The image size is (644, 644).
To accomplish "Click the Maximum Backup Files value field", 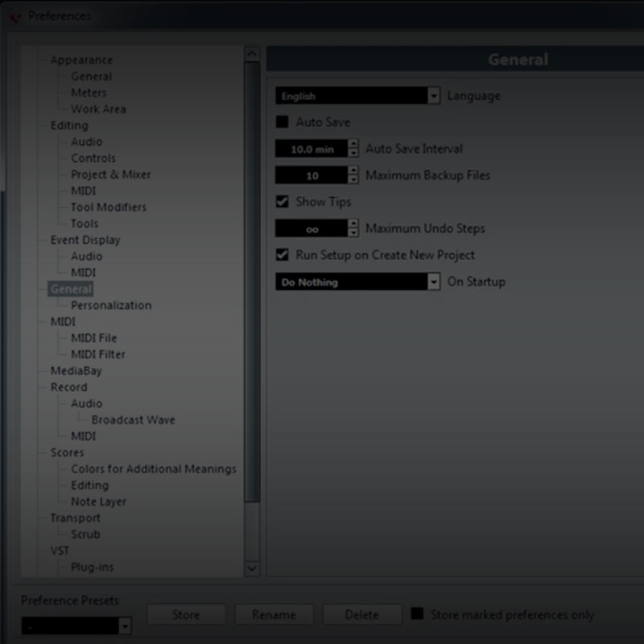I will (x=312, y=175).
